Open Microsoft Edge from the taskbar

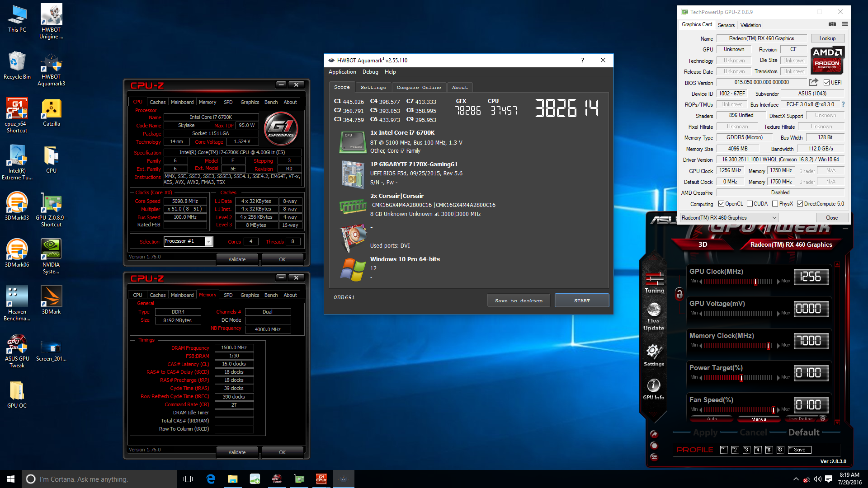211,479
